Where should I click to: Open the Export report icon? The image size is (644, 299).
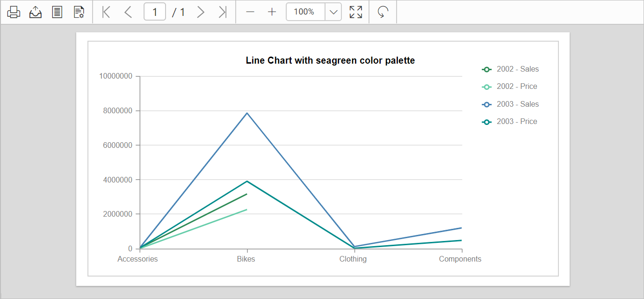point(36,12)
